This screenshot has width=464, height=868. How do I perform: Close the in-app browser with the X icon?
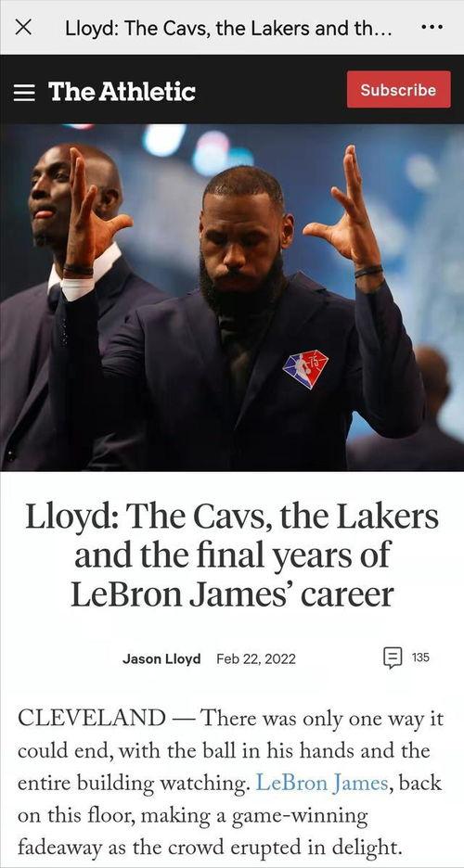(x=22, y=27)
